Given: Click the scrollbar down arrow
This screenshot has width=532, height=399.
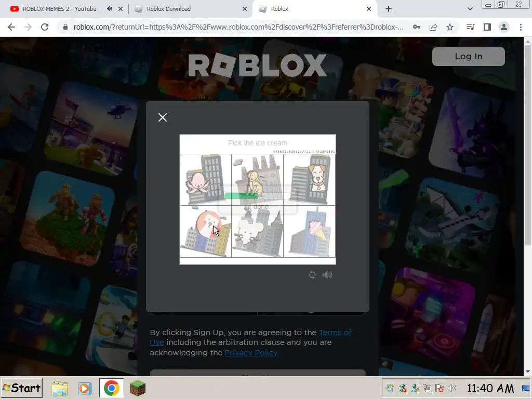Looking at the screenshot, I should click(528, 371).
